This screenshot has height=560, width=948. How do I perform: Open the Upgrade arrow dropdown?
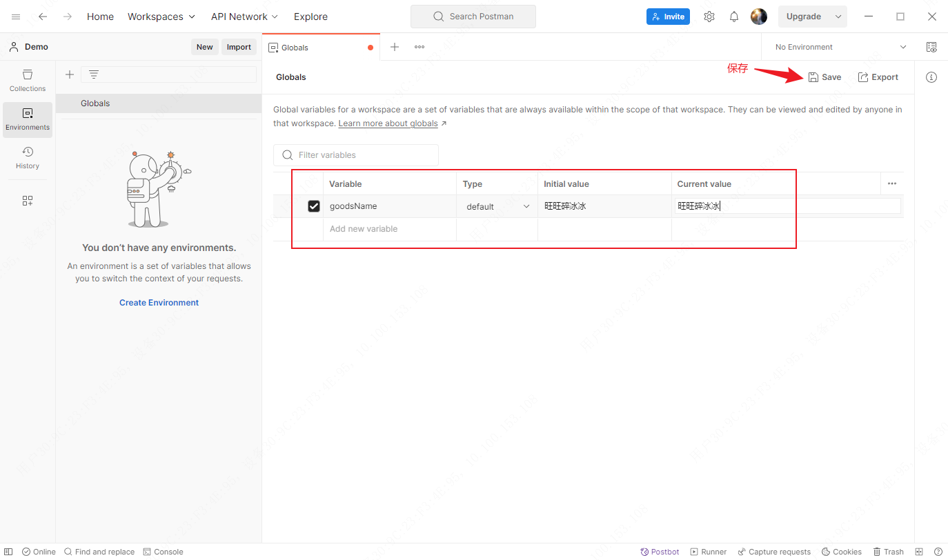pos(839,17)
